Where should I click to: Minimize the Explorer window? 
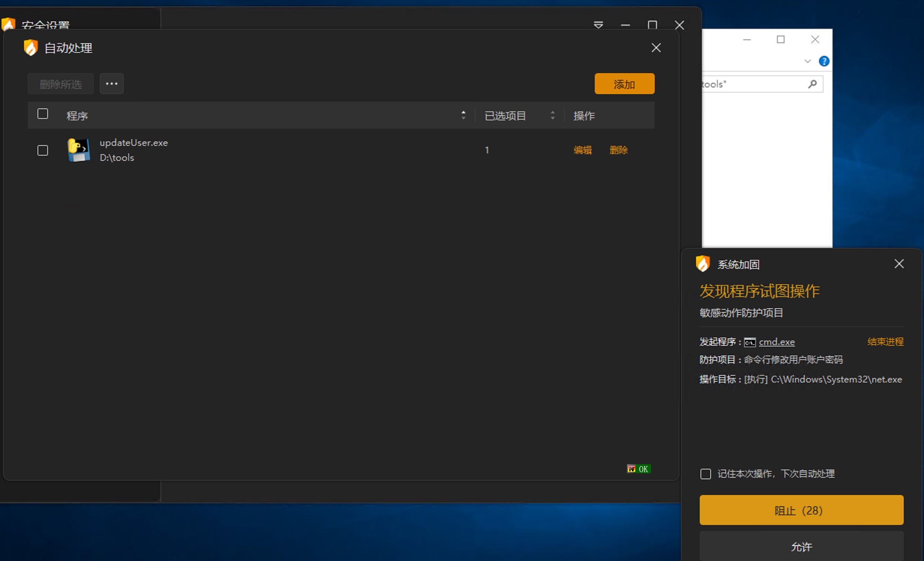(747, 39)
